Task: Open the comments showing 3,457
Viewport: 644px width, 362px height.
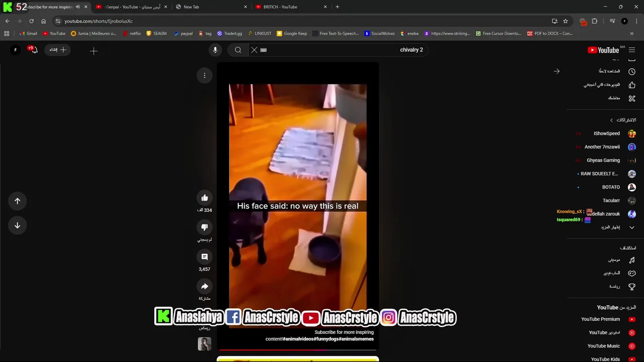Action: [x=204, y=257]
